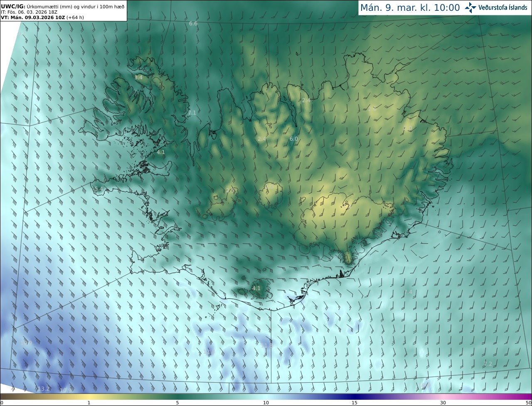Click the 7.4 value label on map
The width and height of the screenshot is (532, 406).
pos(408,292)
